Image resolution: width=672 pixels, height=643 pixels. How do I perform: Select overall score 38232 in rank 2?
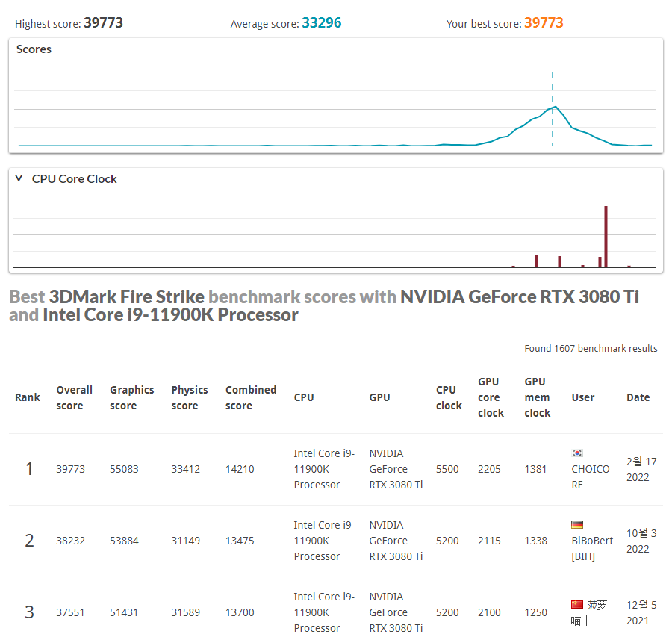pos(70,541)
